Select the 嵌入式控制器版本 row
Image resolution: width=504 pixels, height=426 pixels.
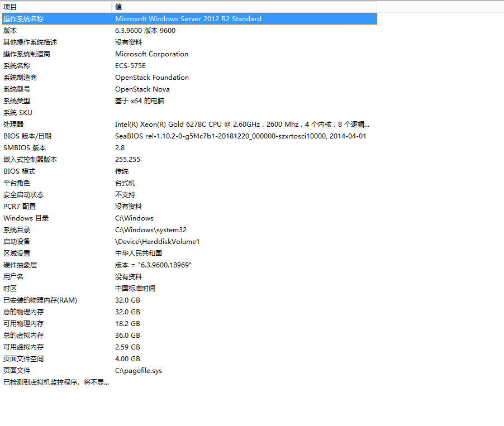tap(189, 159)
